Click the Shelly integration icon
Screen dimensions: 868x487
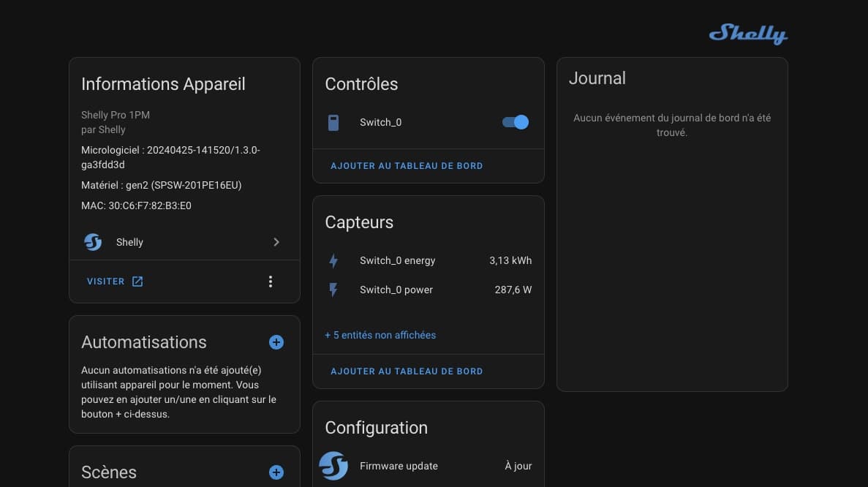coord(93,242)
